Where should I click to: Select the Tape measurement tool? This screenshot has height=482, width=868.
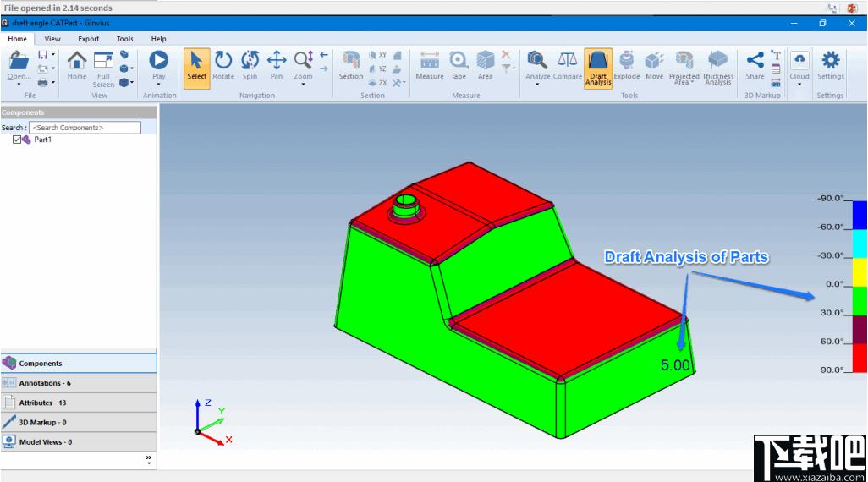tap(459, 66)
